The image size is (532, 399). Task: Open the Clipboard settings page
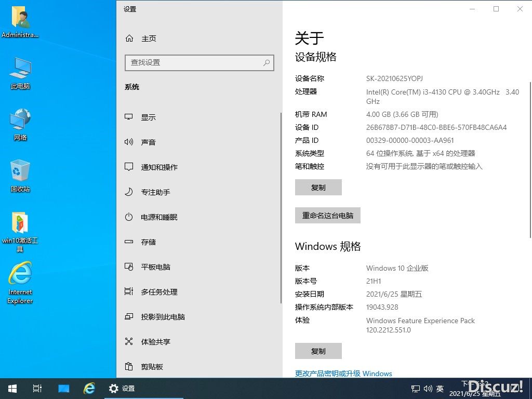[x=152, y=367]
